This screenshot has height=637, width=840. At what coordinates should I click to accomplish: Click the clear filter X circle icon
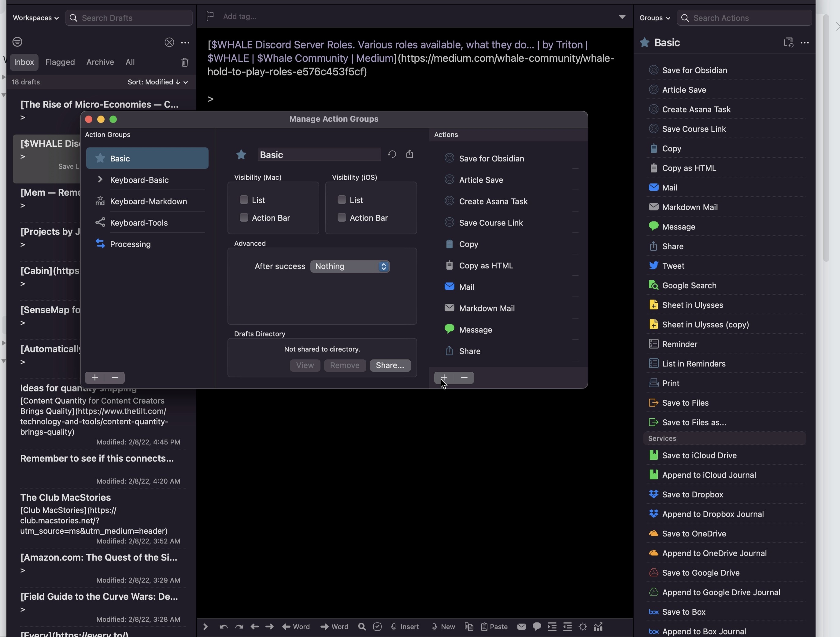(169, 42)
